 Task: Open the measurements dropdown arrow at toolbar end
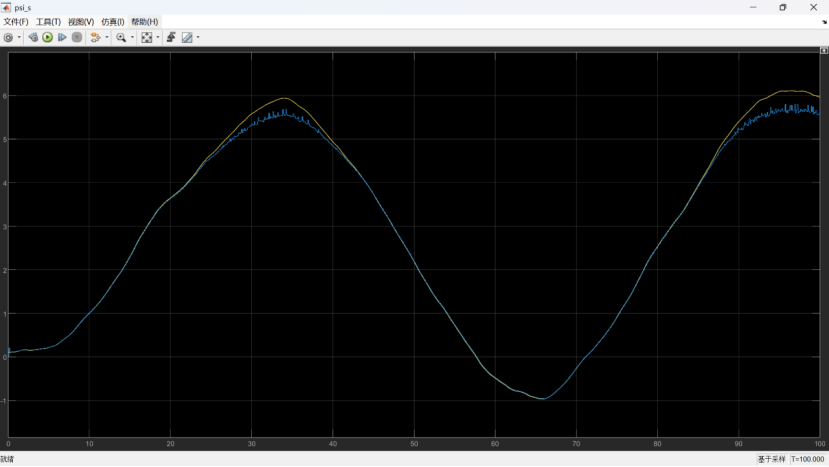coord(198,37)
